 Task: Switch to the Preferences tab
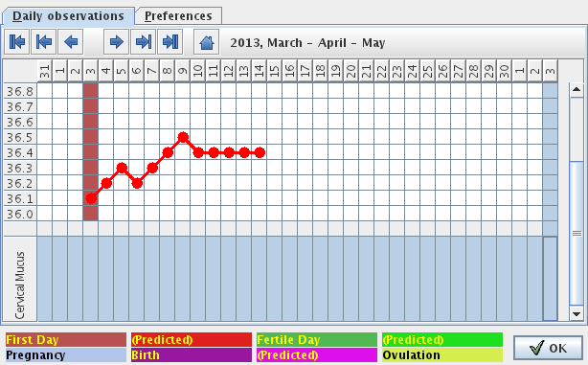coord(178,15)
